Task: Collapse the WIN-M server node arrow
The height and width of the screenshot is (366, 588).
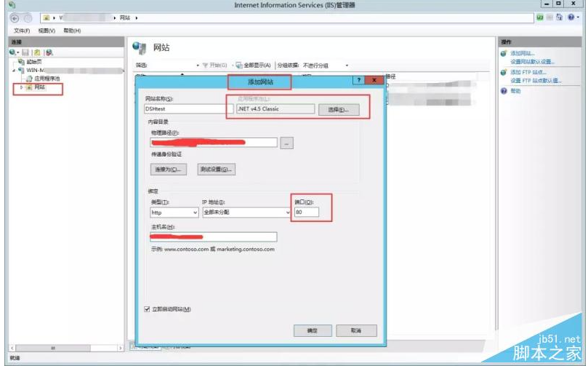Action: point(14,70)
